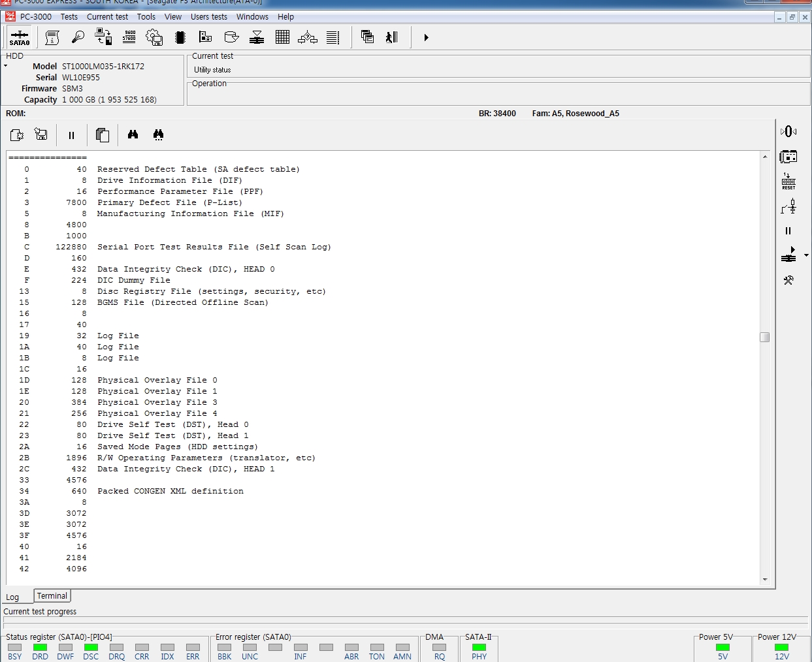Open the 9600/57600 baud rate setting icon
The image size is (812, 662).
[129, 37]
